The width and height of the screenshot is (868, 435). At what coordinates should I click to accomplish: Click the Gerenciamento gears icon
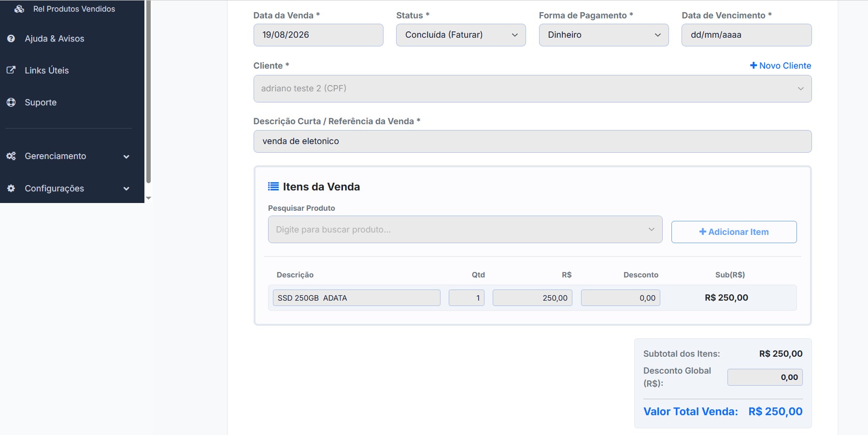pyautogui.click(x=11, y=156)
